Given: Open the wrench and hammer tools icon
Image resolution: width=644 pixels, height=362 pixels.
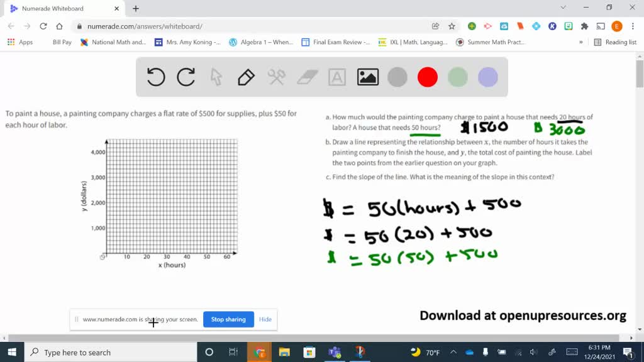Looking at the screenshot, I should pos(277,77).
